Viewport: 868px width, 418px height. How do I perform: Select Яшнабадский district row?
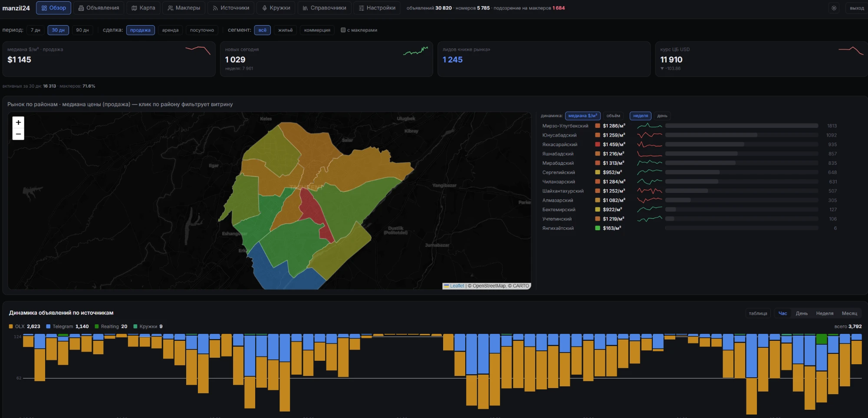click(689, 154)
